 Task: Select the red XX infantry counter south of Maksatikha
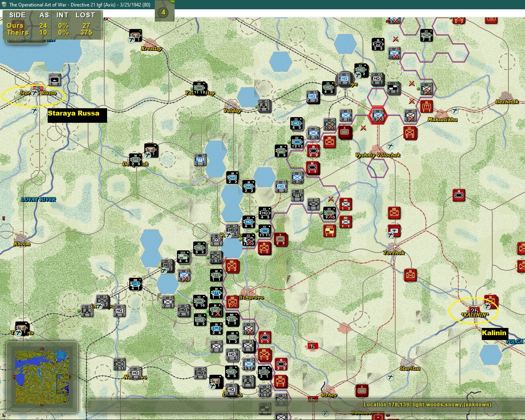pos(410,133)
